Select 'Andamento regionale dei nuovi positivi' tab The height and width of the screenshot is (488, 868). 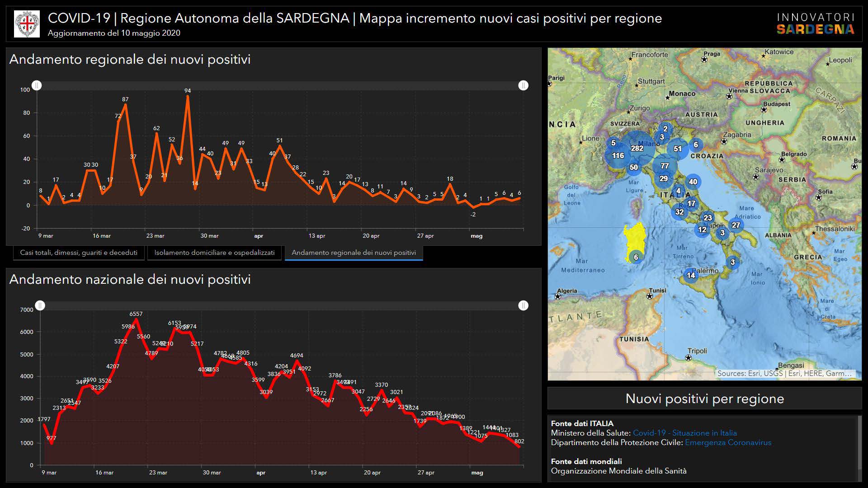354,253
